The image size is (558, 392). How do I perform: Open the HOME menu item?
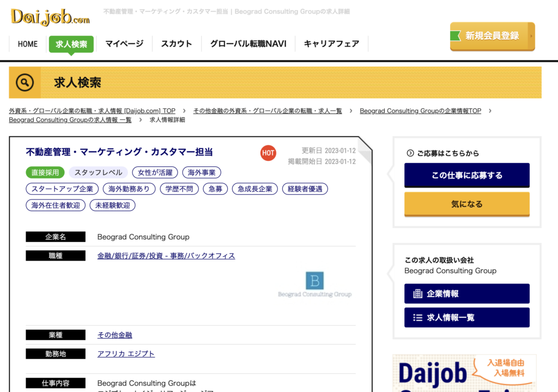(x=28, y=44)
